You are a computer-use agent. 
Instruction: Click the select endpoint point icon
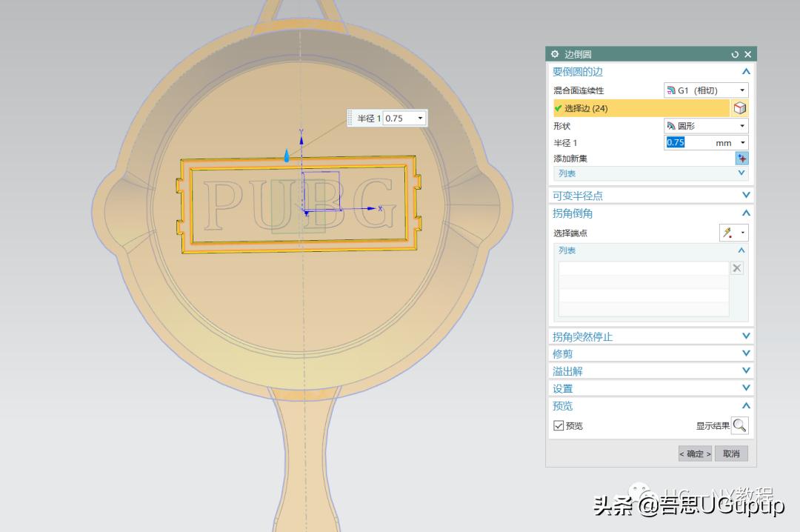729,233
